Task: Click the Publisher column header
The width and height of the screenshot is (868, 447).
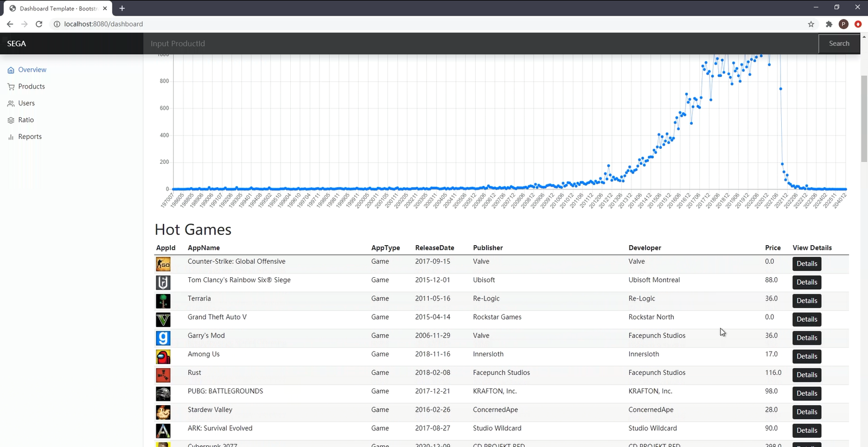Action: pos(488,248)
